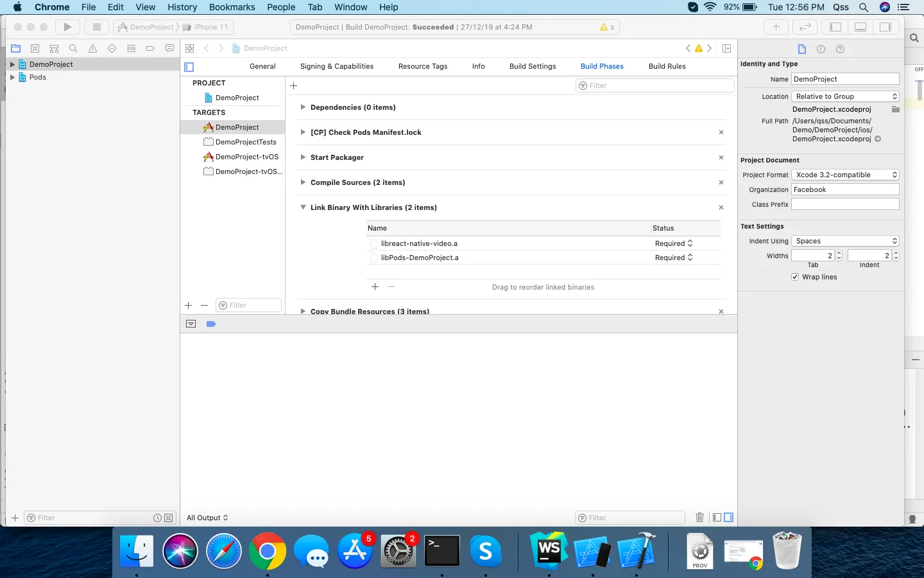The image size is (924, 578).
Task: Click the Add Editor button in jump bar
Action: (726, 48)
